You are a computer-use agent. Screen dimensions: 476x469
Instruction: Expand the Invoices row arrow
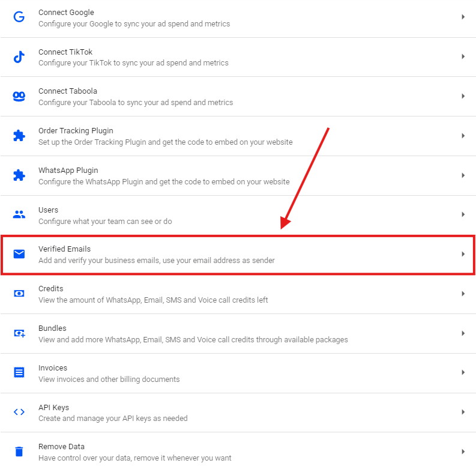tap(463, 372)
